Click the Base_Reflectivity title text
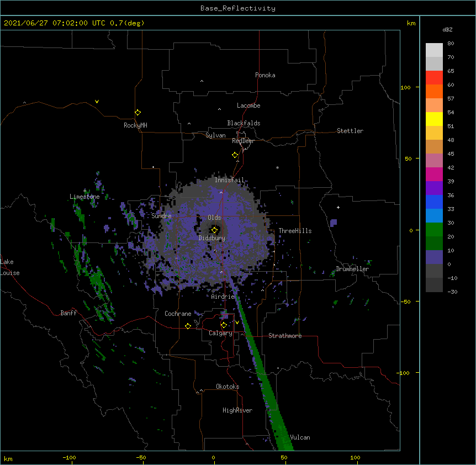476x465 pixels. click(238, 8)
